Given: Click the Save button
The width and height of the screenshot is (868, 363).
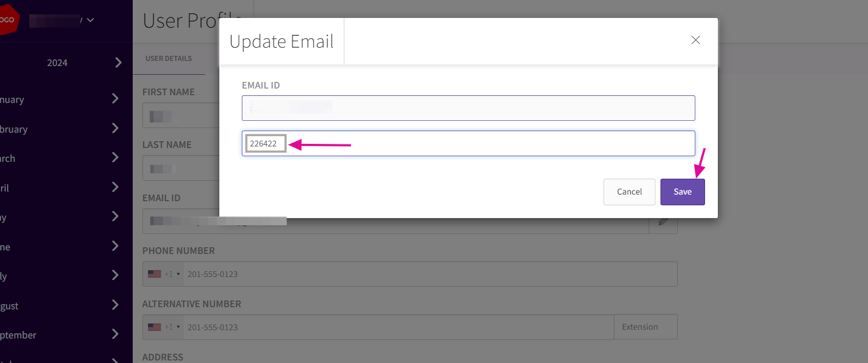Looking at the screenshot, I should pyautogui.click(x=682, y=192).
